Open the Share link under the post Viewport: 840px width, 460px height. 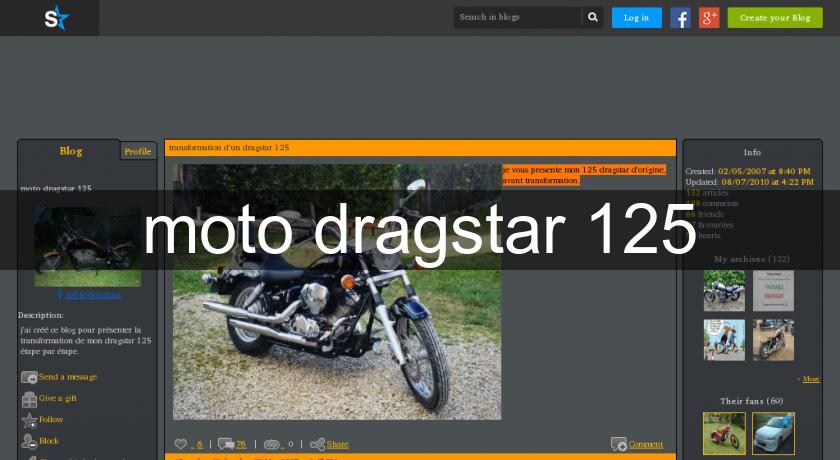coord(338,444)
